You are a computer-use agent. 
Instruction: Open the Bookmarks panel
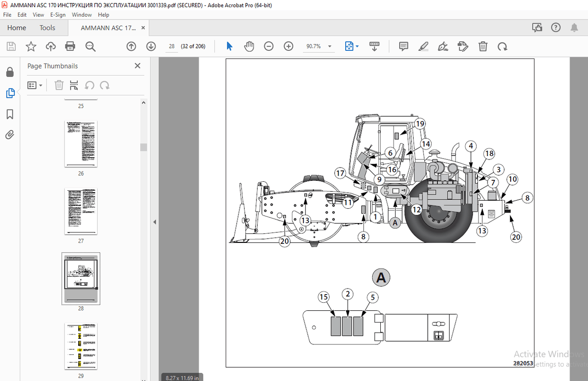click(x=10, y=114)
